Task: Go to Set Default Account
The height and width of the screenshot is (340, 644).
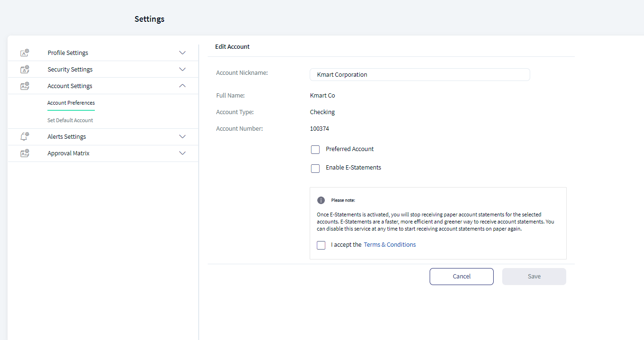Action: [70, 120]
